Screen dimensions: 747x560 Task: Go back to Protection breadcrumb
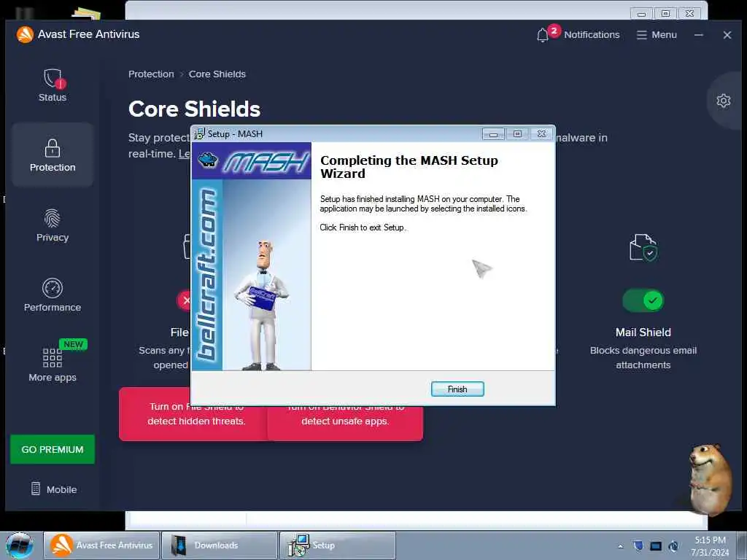click(x=151, y=74)
